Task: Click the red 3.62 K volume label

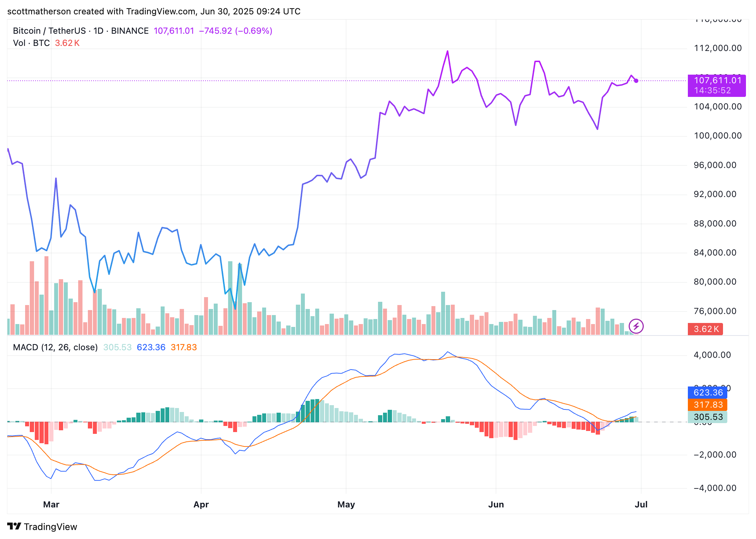Action: (705, 329)
